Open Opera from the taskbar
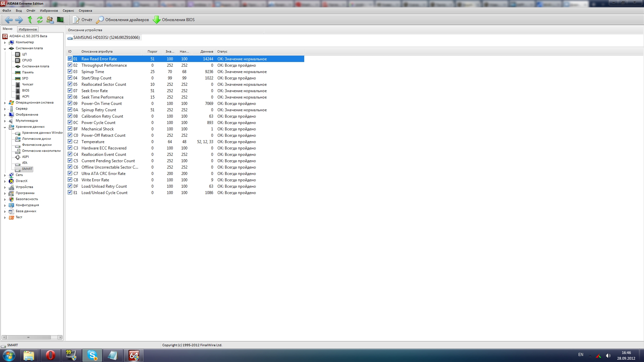Viewport: 644px width, 362px height. [x=50, y=355]
